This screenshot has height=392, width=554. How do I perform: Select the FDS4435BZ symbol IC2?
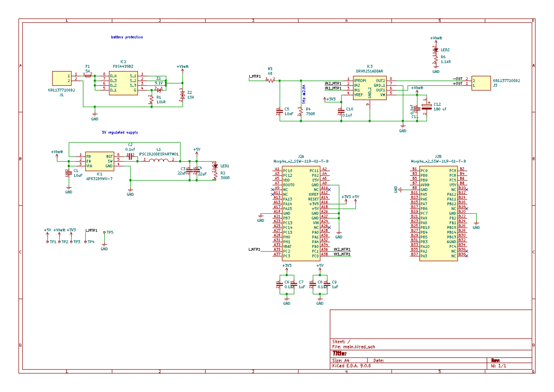coord(122,83)
